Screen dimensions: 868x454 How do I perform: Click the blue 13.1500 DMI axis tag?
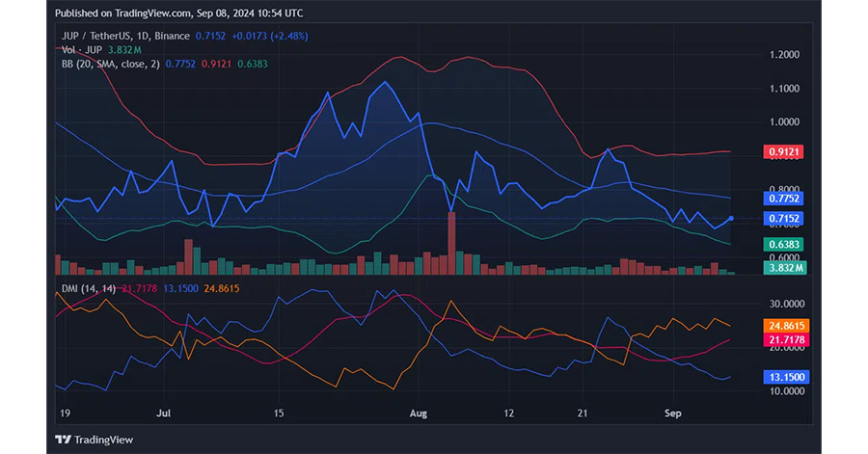[786, 377]
